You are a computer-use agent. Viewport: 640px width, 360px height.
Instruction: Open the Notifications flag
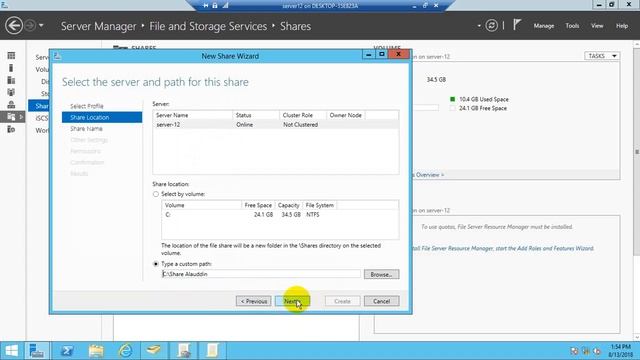click(517, 25)
